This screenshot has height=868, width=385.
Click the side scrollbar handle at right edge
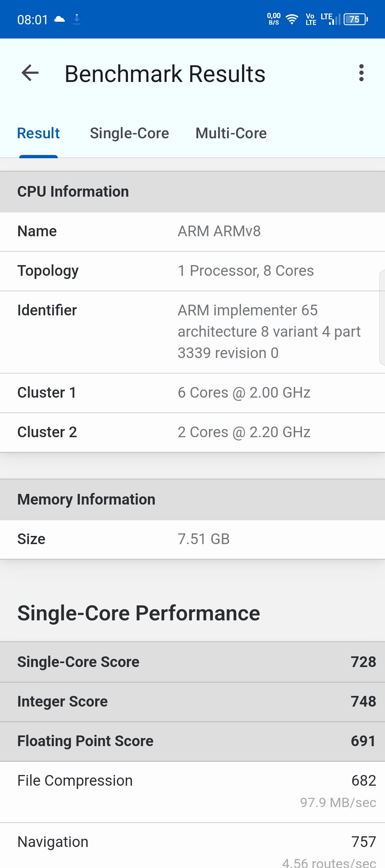(382, 317)
